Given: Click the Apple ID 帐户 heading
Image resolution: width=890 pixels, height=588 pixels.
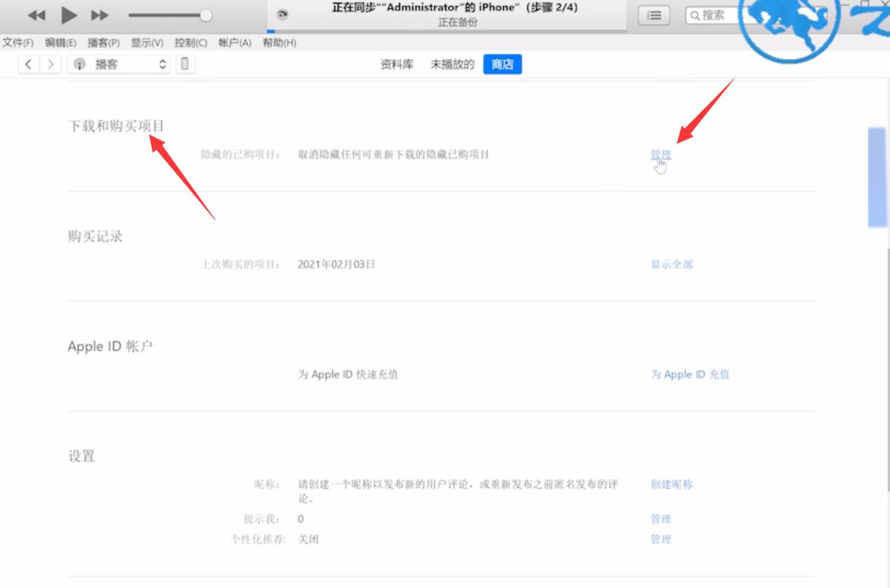Looking at the screenshot, I should point(110,346).
